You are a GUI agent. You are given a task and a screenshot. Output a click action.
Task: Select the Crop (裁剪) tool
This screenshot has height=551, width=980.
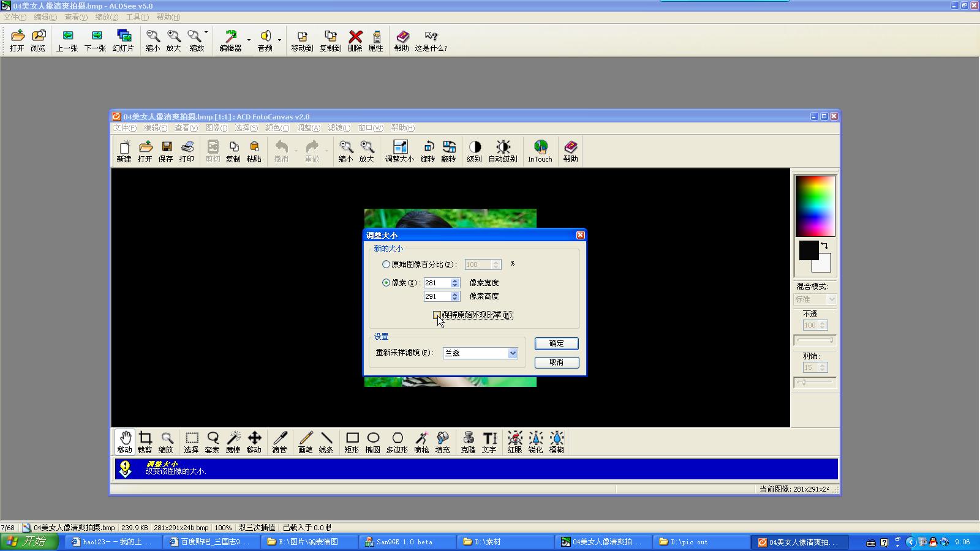click(145, 441)
